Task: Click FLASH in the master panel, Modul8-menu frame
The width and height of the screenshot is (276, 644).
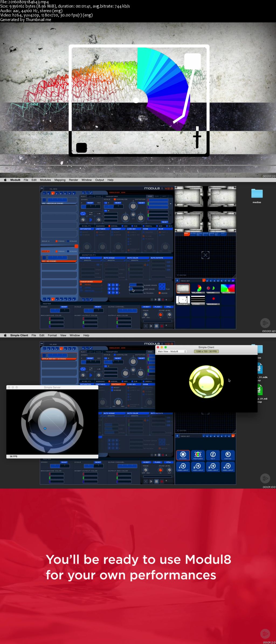Action: tap(158, 307)
